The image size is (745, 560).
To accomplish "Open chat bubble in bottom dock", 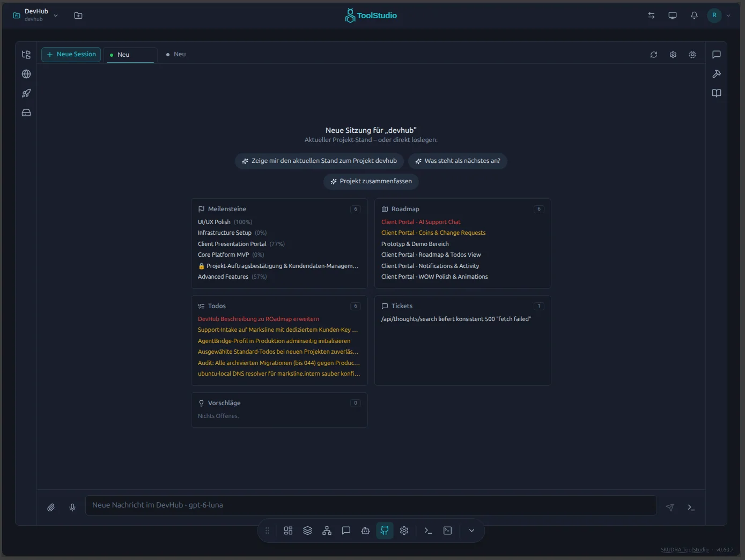I will [346, 531].
